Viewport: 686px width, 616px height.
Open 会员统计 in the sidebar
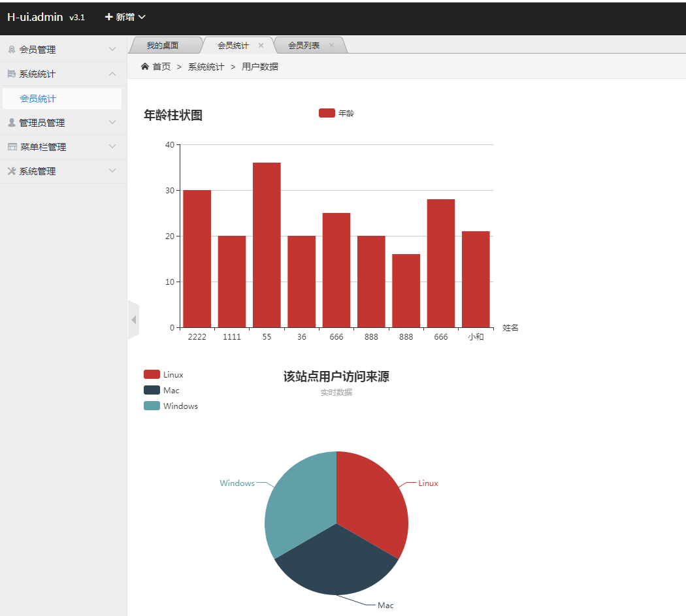[62, 99]
